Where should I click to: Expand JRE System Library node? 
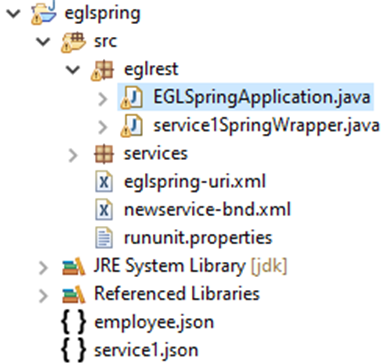[x=43, y=267]
